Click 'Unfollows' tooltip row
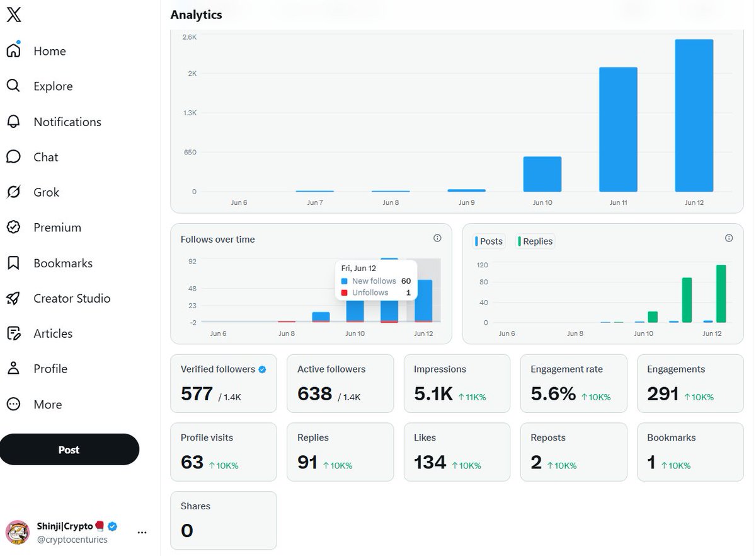 375,292
